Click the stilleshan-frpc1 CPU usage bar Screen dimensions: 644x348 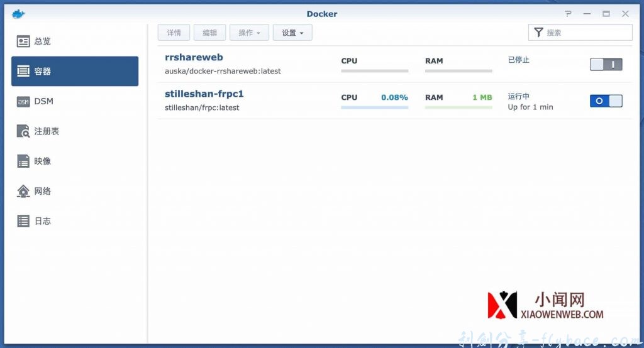375,107
